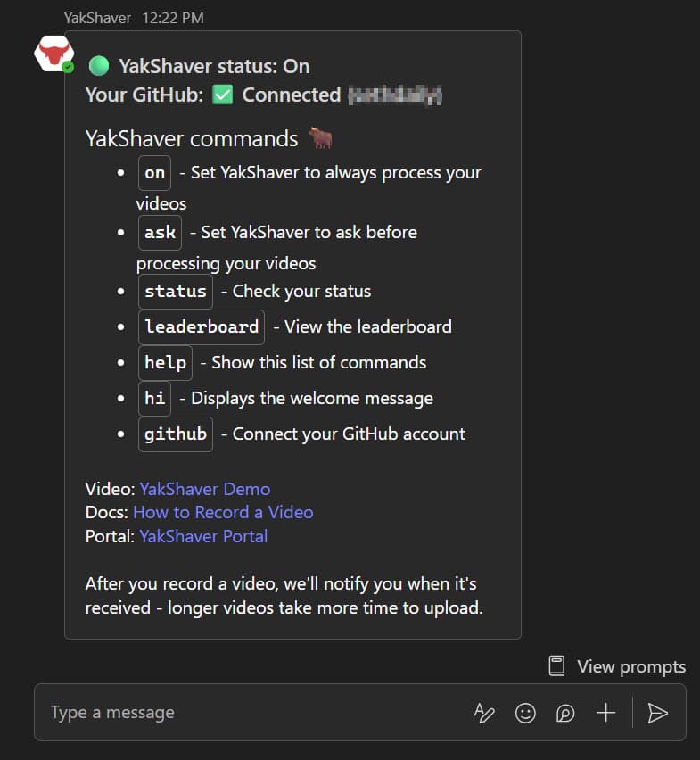
Task: Open the text formatting pen icon
Action: [484, 713]
